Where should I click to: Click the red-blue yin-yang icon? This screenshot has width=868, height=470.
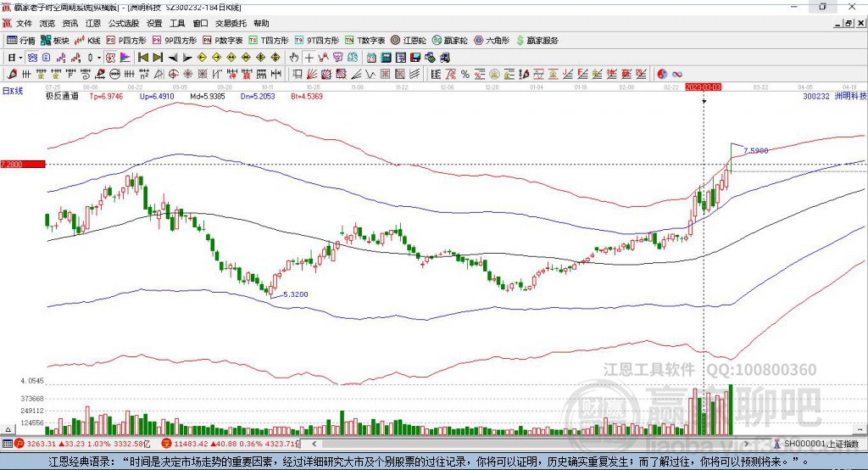tap(662, 75)
